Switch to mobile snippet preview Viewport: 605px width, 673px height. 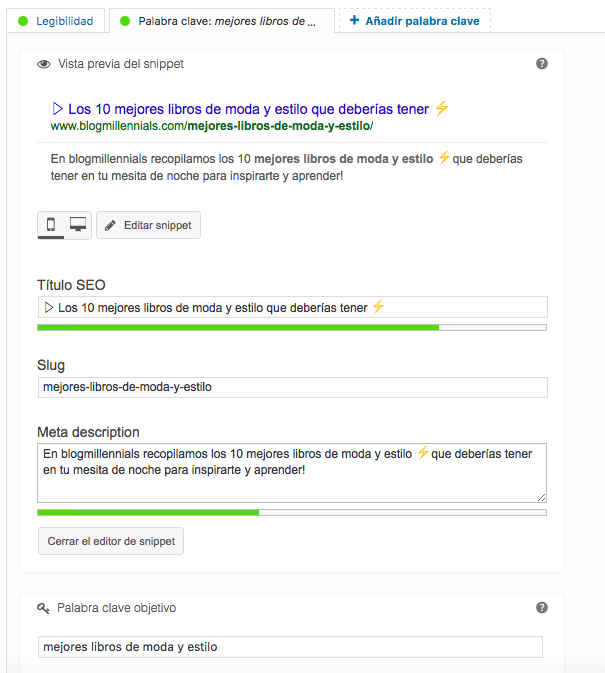[x=51, y=225]
